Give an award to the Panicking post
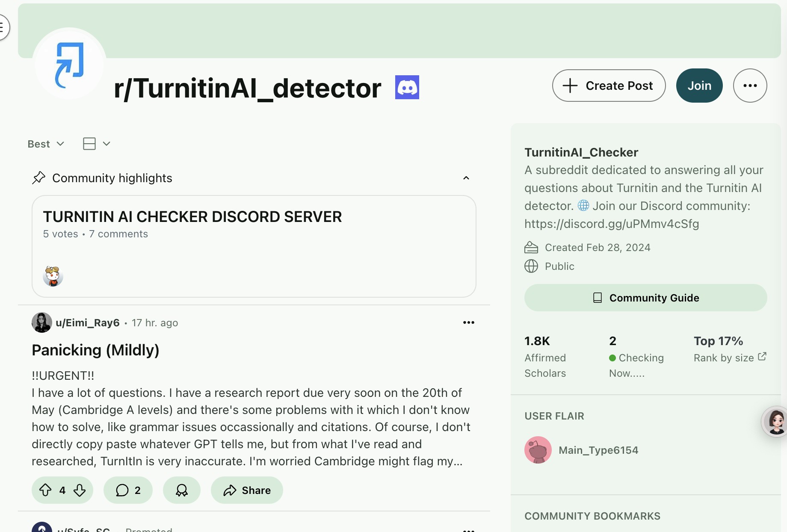 click(181, 490)
